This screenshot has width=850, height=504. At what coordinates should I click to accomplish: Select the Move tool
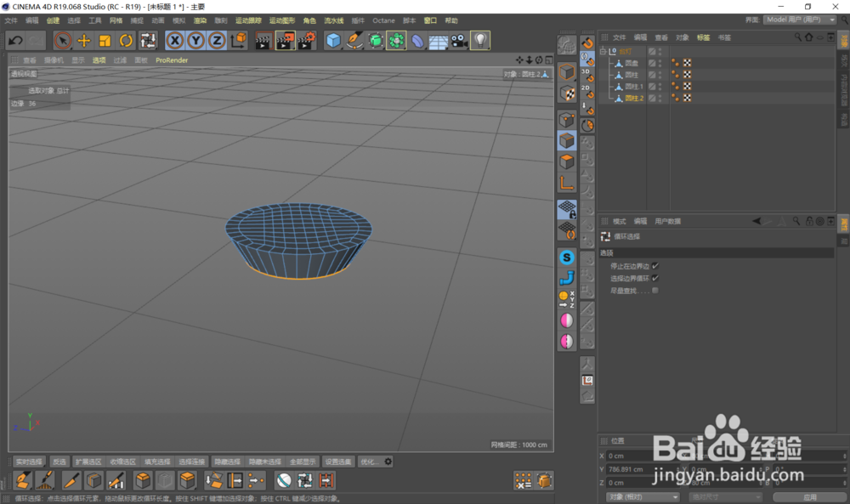(x=84, y=40)
